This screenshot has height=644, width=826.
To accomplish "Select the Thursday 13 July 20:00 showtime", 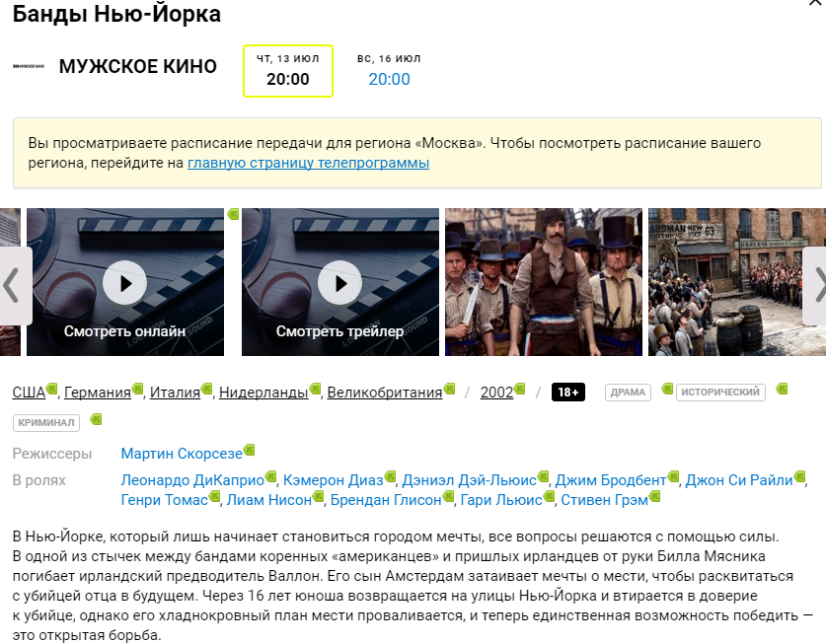I will click(x=288, y=71).
